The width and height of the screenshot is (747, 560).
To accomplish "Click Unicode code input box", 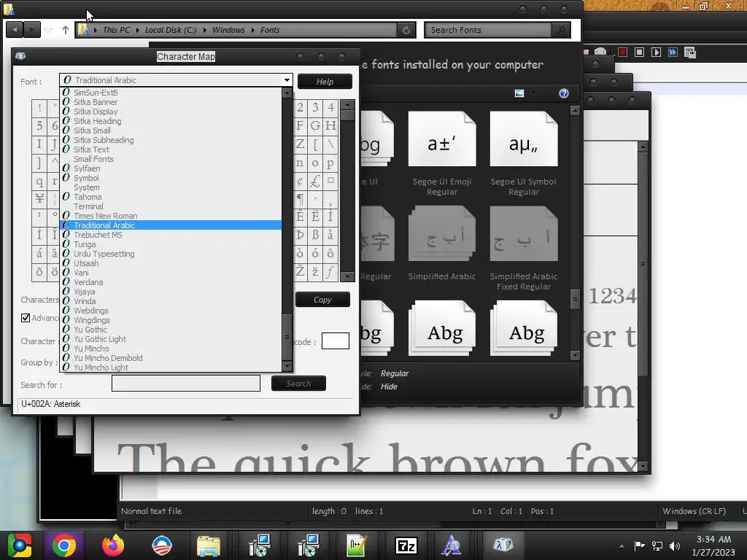I will click(x=336, y=341).
